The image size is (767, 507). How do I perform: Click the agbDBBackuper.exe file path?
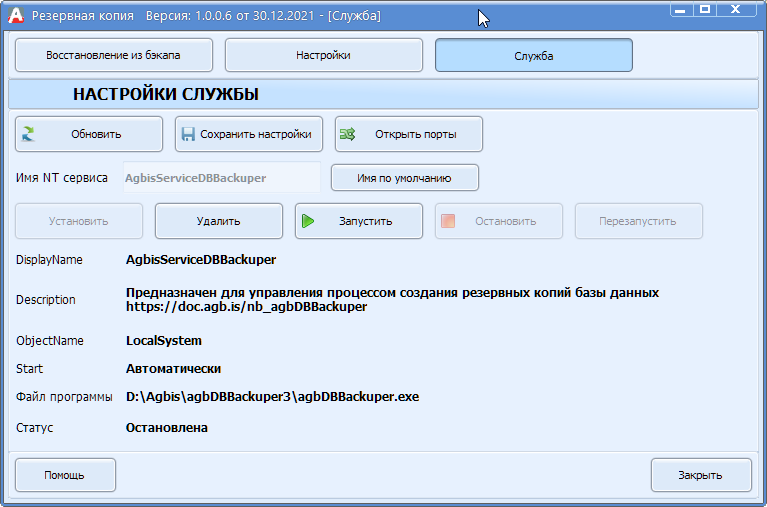272,396
